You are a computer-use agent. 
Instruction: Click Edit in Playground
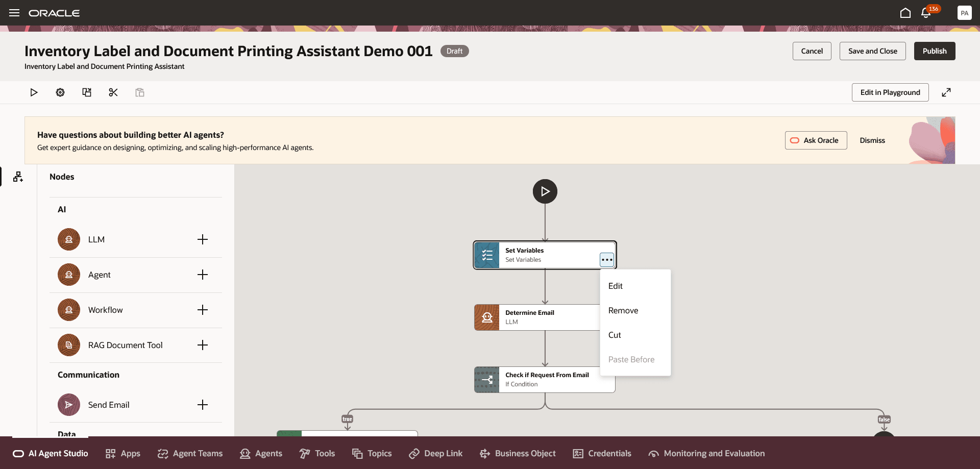[890, 92]
